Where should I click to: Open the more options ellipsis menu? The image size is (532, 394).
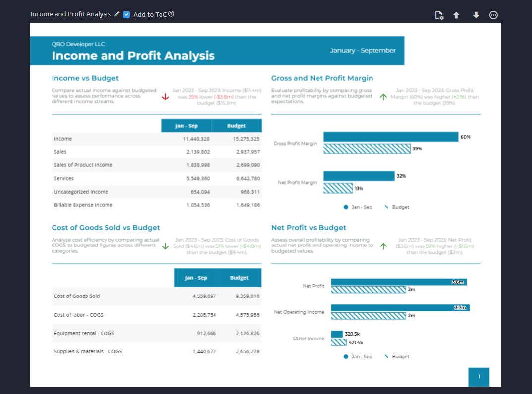pos(493,15)
